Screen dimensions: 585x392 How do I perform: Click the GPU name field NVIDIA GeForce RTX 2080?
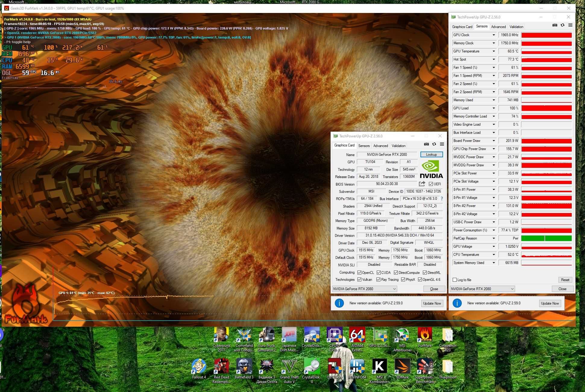(x=387, y=155)
